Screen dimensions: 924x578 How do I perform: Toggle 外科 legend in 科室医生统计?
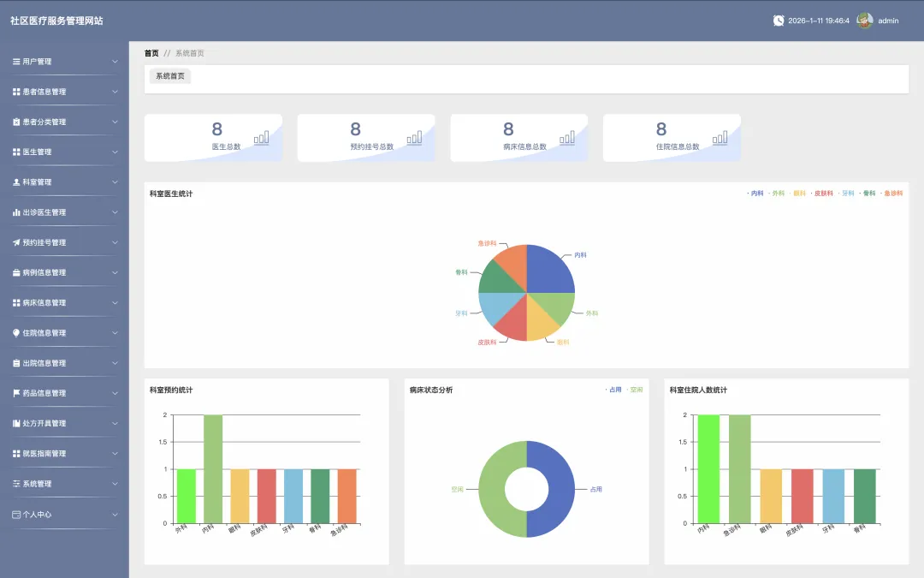coord(777,194)
